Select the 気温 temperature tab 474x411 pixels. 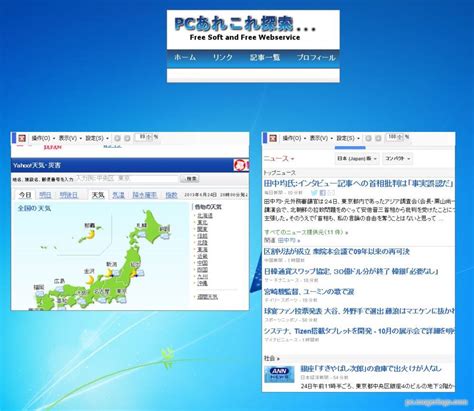(118, 195)
